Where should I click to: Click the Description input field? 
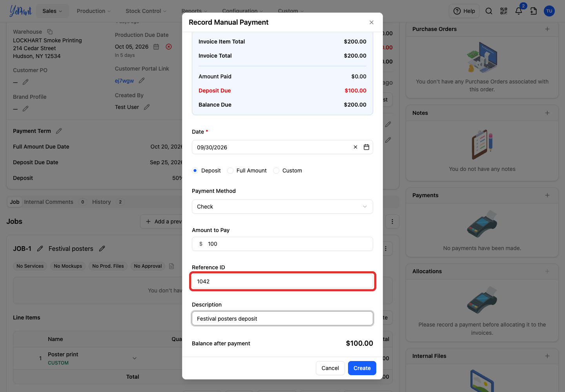tap(282, 319)
